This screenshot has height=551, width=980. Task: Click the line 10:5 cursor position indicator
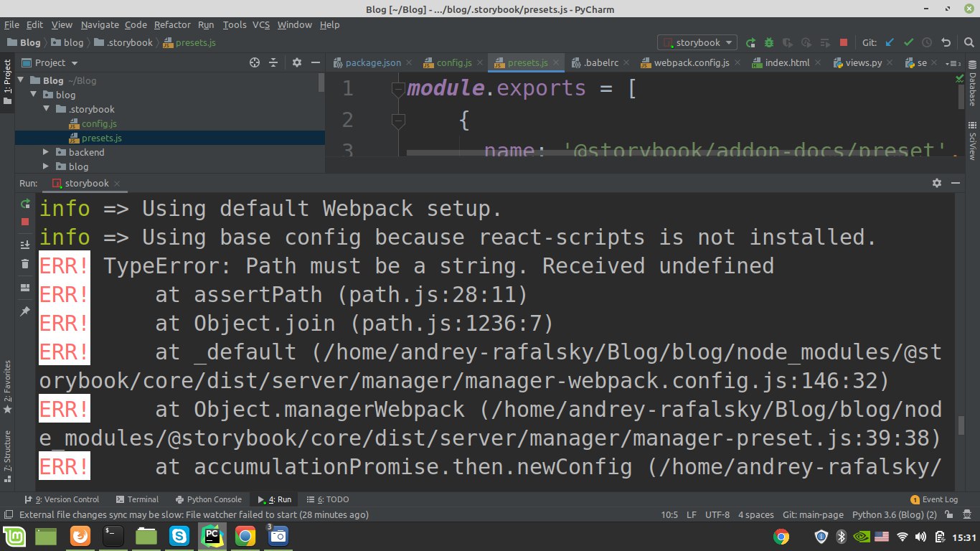[669, 515]
